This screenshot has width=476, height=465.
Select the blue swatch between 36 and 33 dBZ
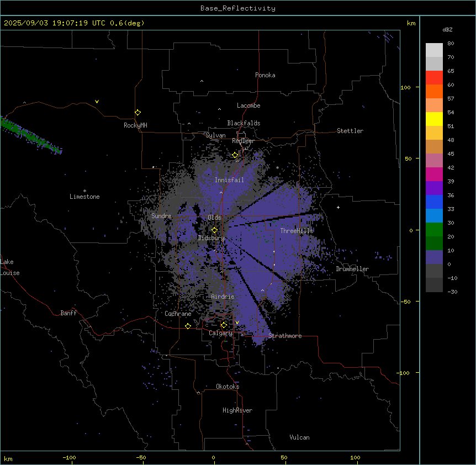point(434,202)
